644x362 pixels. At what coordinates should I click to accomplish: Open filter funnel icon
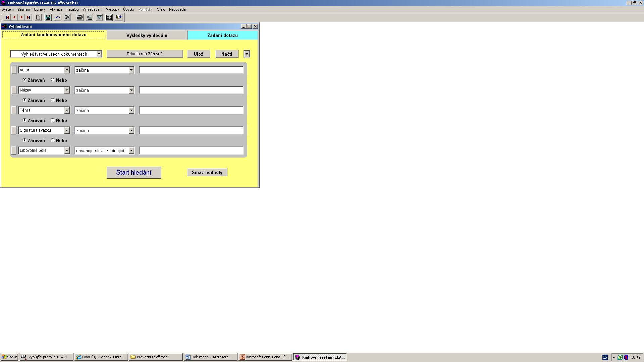coord(99,17)
